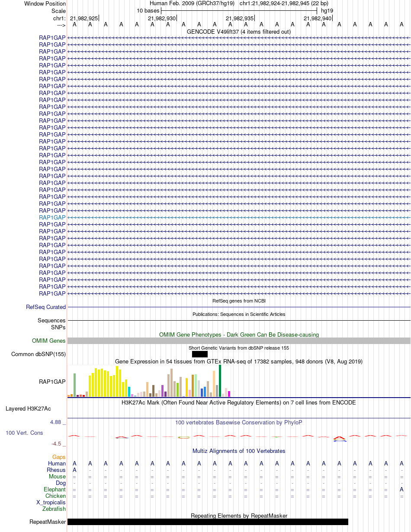The width and height of the screenshot is (411, 532).
Task: Select the black Common dbSNP variant block
Action: click(200, 354)
